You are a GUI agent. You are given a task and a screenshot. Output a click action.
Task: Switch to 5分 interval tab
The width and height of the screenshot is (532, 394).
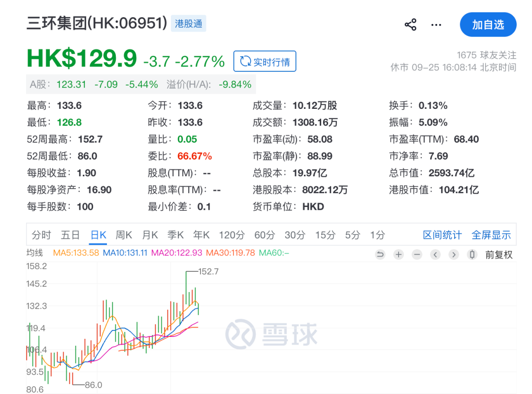click(353, 235)
